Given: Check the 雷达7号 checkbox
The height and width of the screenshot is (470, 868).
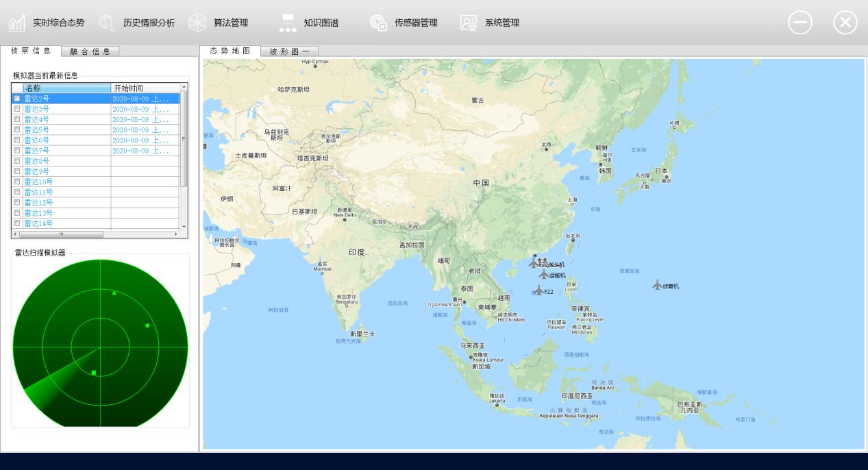Looking at the screenshot, I should (x=17, y=150).
